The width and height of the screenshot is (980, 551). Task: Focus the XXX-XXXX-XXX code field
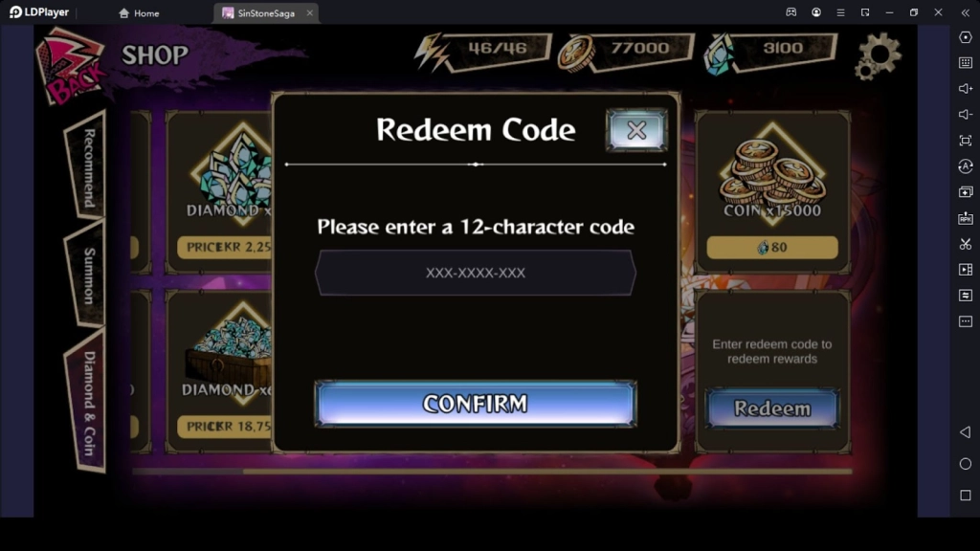[x=476, y=273]
